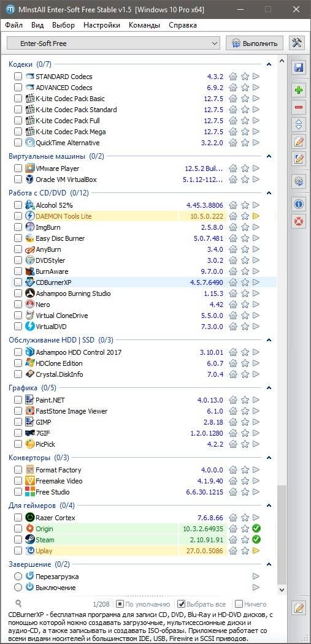Collapse the Виртуальные машины group

(269, 156)
